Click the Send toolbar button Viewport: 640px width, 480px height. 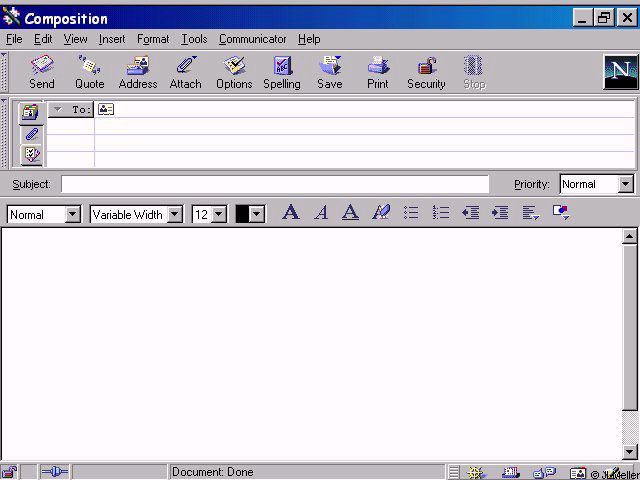pos(42,73)
